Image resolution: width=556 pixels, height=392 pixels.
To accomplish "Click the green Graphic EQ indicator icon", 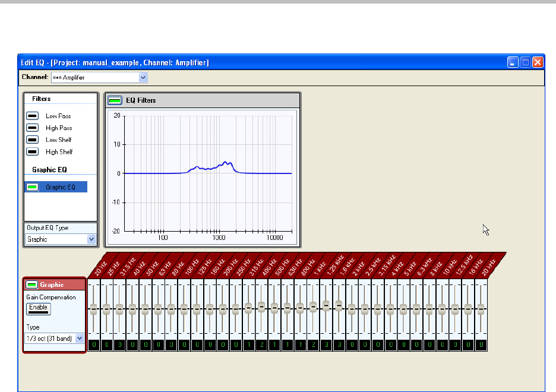I will click(33, 187).
